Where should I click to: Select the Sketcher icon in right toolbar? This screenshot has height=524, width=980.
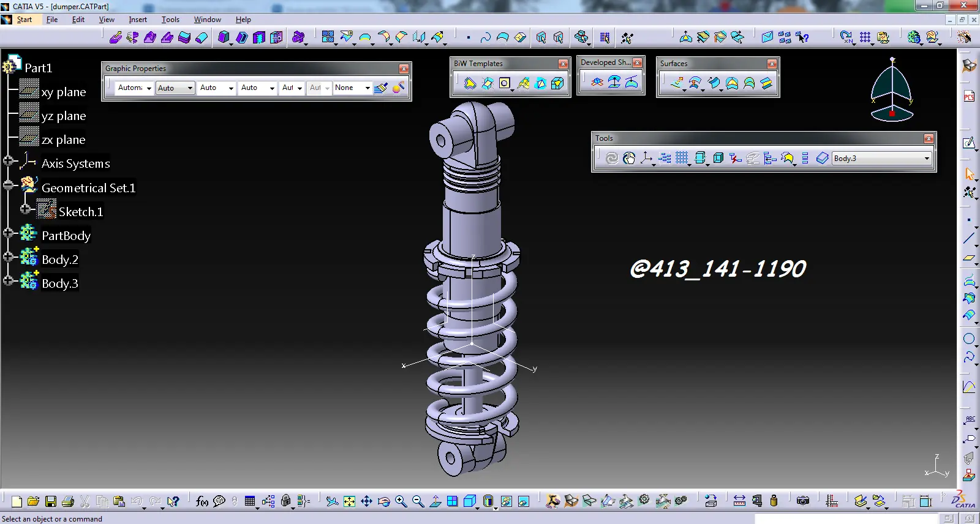[x=969, y=143]
